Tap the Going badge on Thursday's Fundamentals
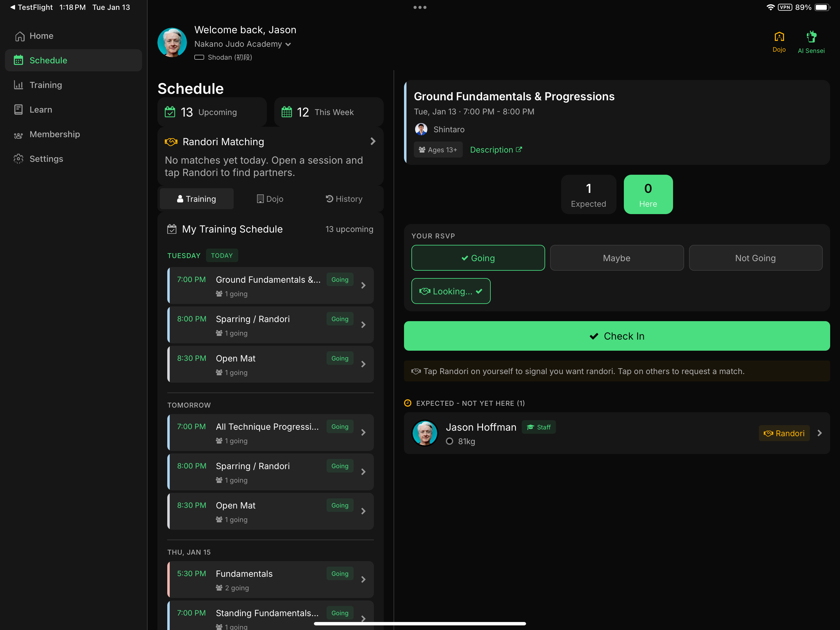This screenshot has width=840, height=630. (x=340, y=574)
